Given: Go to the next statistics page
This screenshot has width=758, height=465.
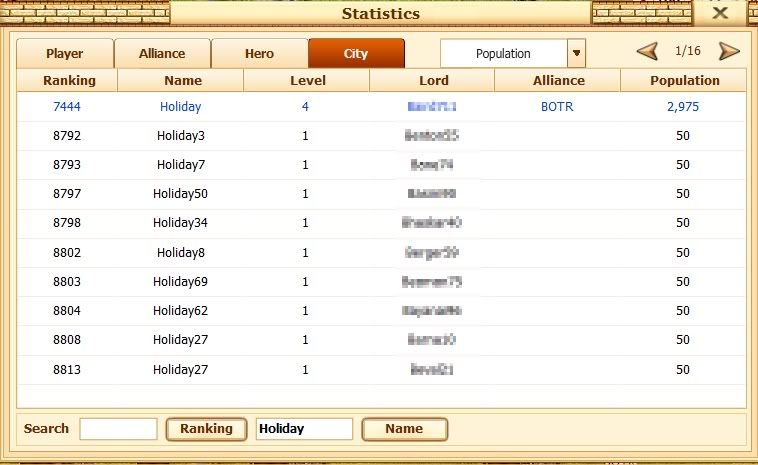Looking at the screenshot, I should click(x=729, y=52).
